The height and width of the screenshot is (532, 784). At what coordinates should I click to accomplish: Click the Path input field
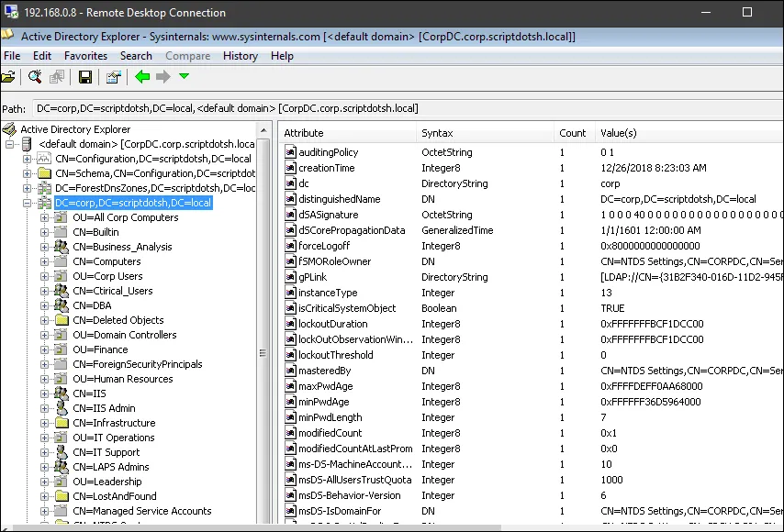pos(408,108)
